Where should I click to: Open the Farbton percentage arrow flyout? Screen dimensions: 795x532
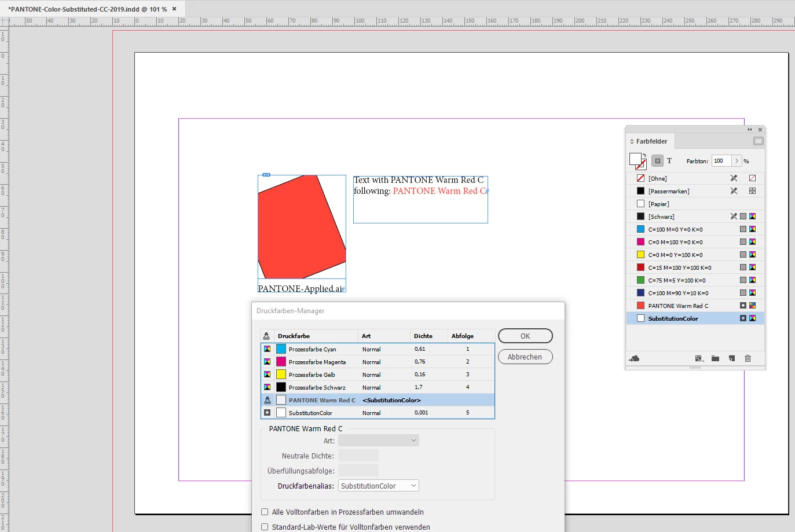coord(737,161)
